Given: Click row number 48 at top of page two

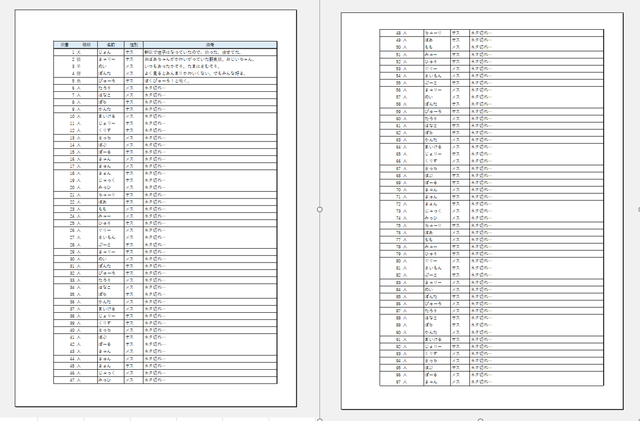Looking at the screenshot, I should (x=402, y=33).
